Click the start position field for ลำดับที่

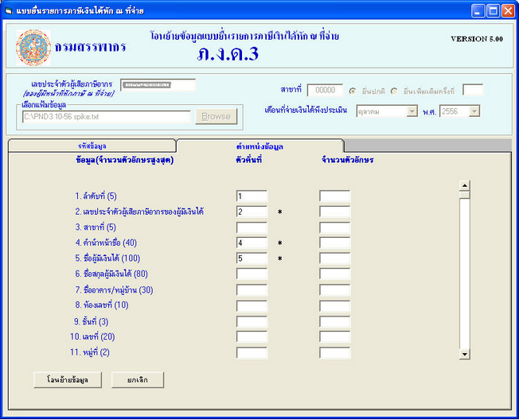[x=252, y=196]
